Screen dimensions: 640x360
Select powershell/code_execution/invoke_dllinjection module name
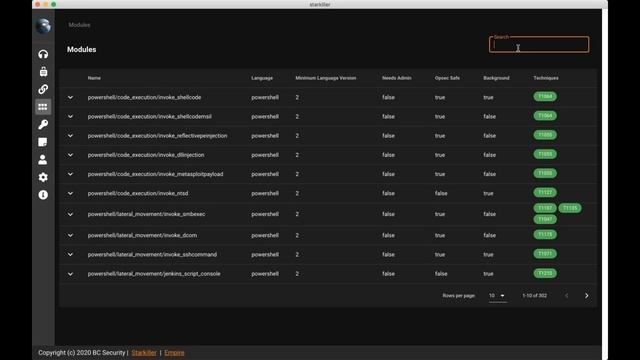pos(146,155)
